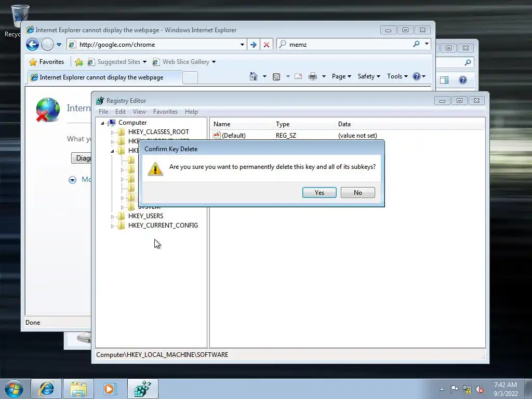Open recent pages dropdown in Internet Explorer

point(59,45)
